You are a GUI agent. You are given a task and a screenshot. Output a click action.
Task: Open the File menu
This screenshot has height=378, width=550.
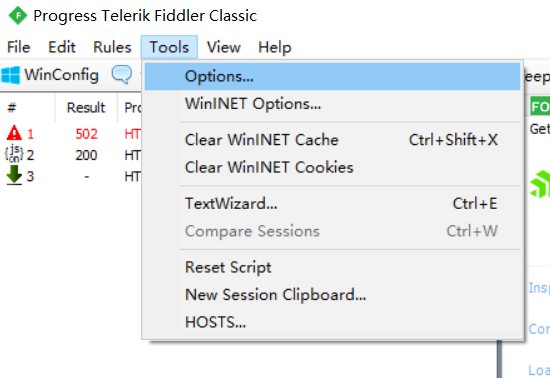pos(19,47)
